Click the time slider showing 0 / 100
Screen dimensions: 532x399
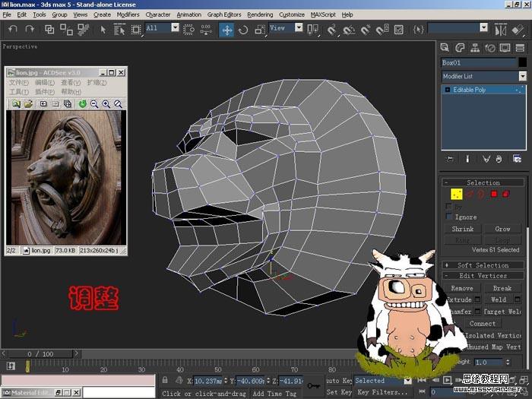(40, 354)
